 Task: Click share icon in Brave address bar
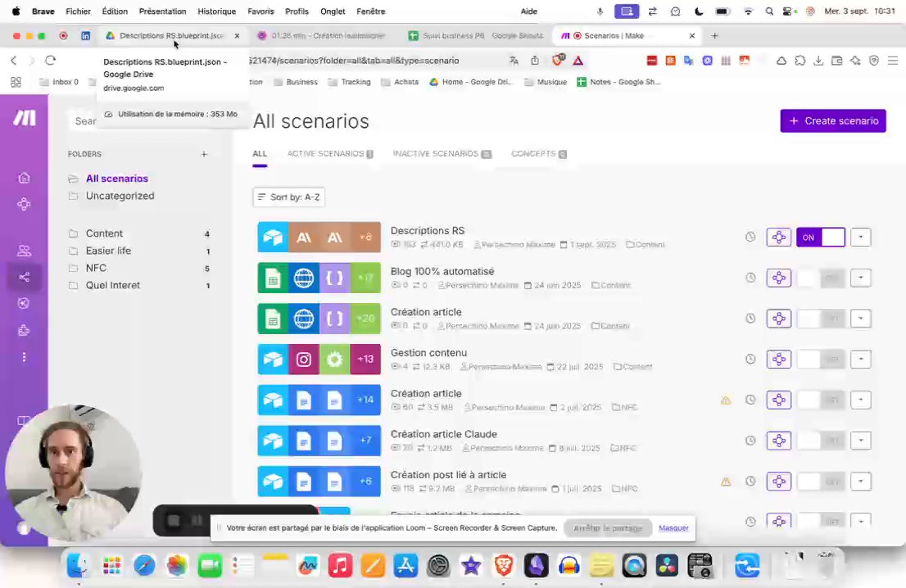click(534, 60)
